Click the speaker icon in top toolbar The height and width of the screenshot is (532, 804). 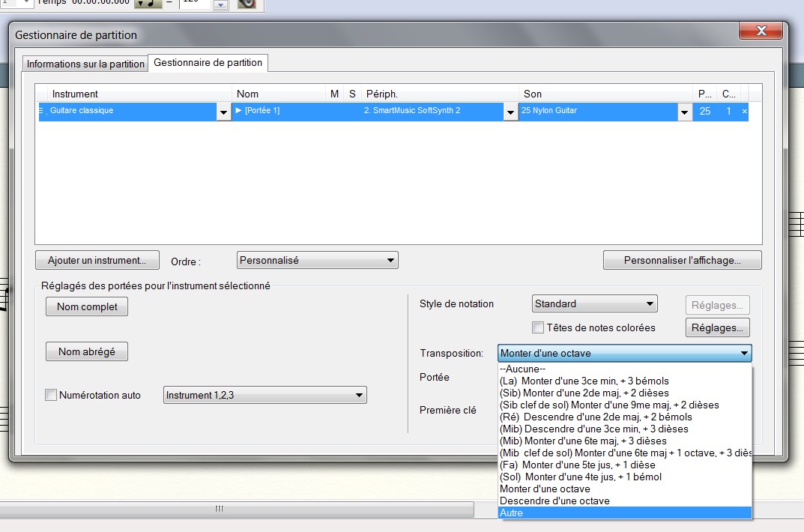point(247,4)
